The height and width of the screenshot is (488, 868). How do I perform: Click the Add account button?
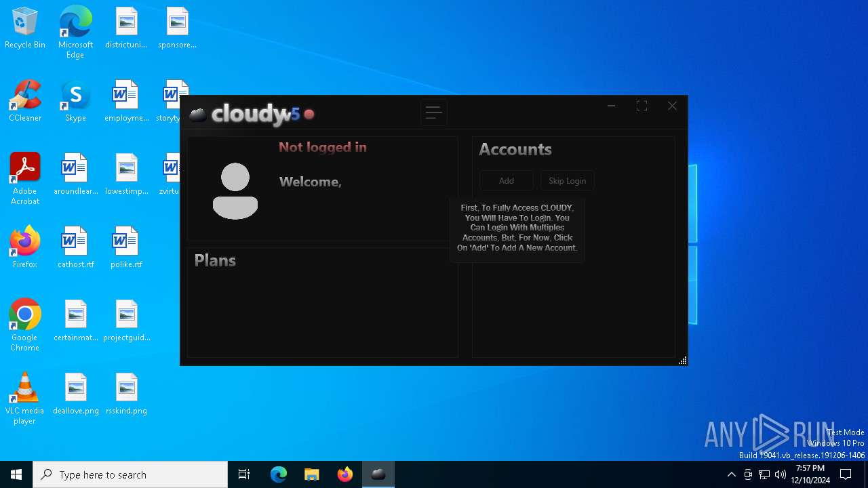pyautogui.click(x=507, y=181)
